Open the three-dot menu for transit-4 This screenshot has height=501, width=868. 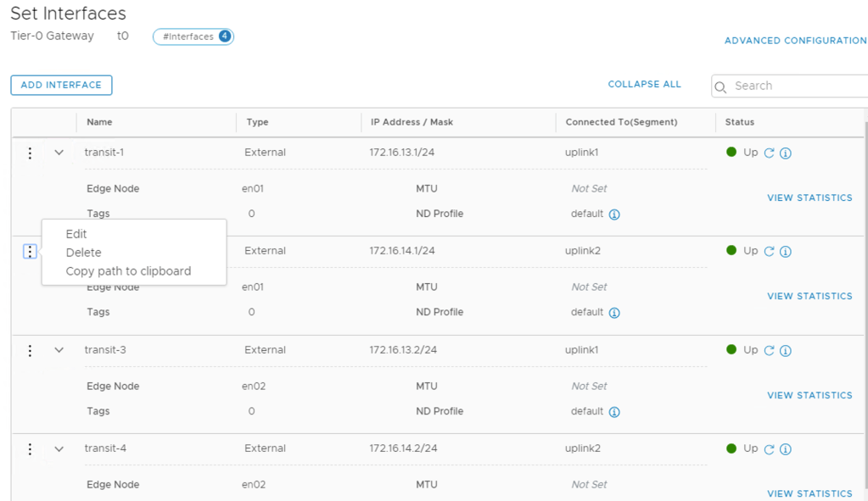pos(30,449)
